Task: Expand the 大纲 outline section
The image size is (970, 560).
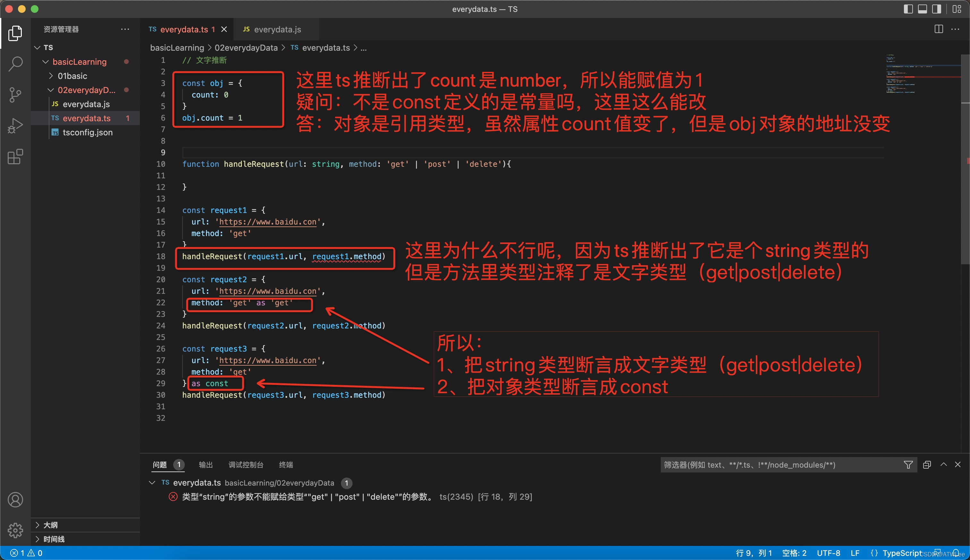Action: coord(50,525)
